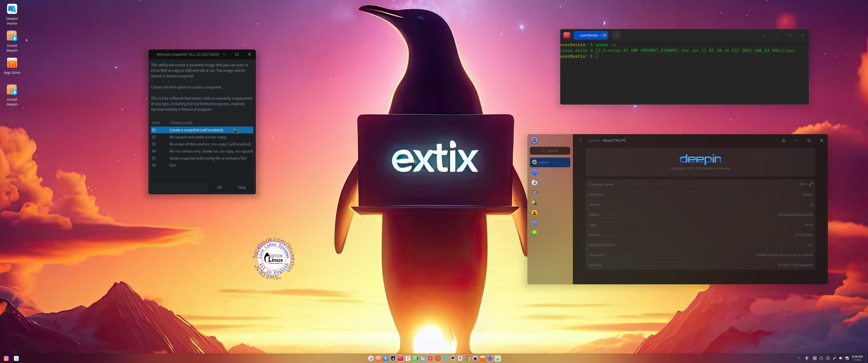The height and width of the screenshot is (363, 868).
Task: Select Device in Control Center sidebar
Action: click(x=550, y=192)
